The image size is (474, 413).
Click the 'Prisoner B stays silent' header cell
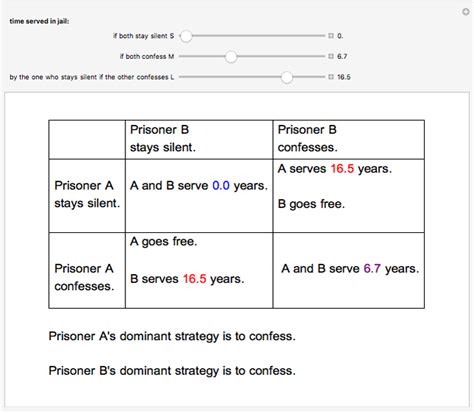point(199,139)
